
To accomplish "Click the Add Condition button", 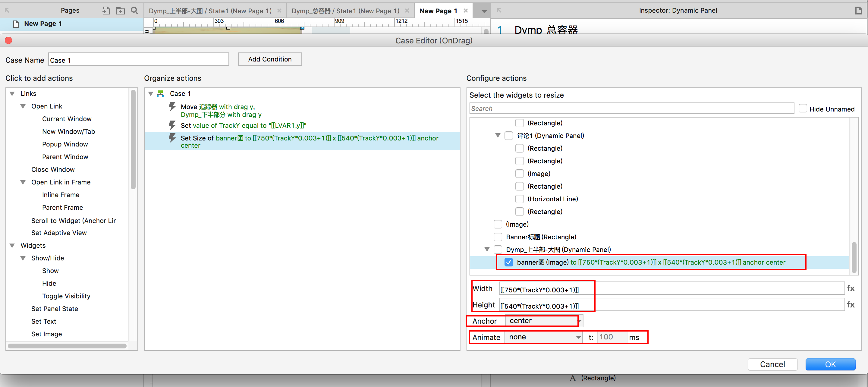I will tap(269, 59).
